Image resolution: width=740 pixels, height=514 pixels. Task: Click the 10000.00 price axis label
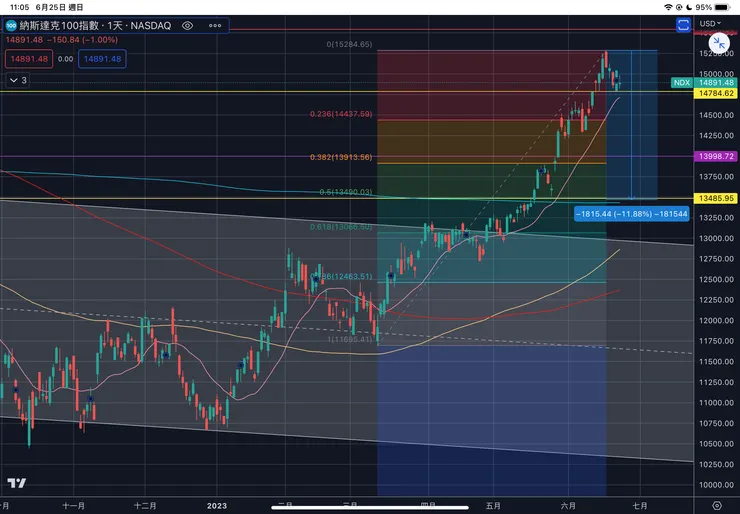coord(716,485)
